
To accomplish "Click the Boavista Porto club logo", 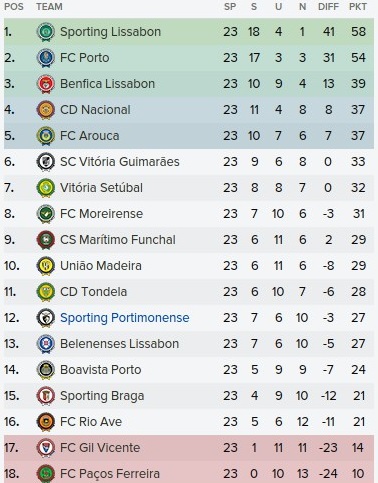I will click(x=46, y=370).
